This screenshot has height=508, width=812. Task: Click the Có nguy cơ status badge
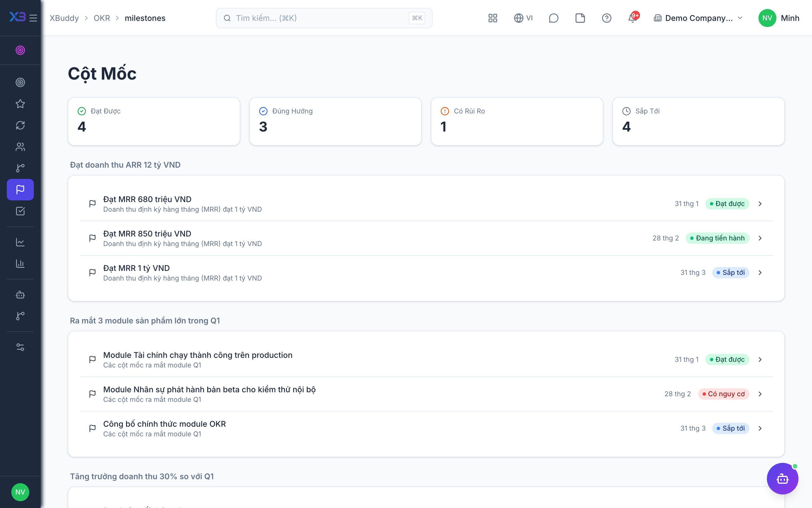723,394
